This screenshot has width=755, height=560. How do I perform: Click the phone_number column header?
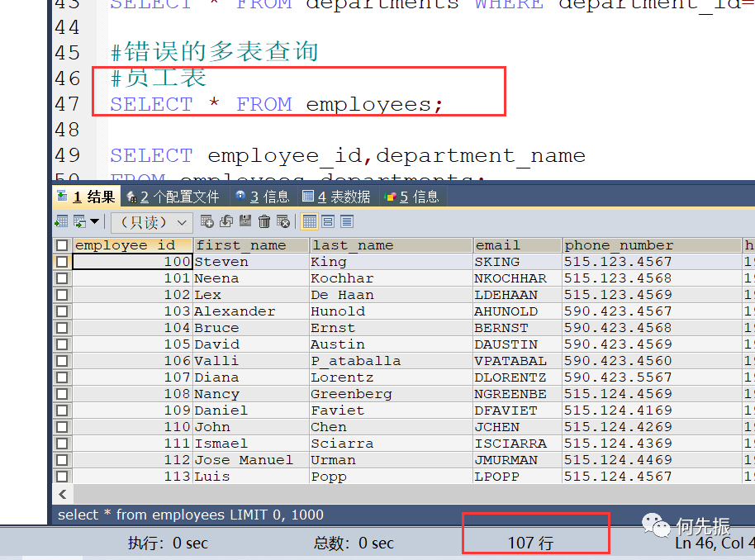652,245
